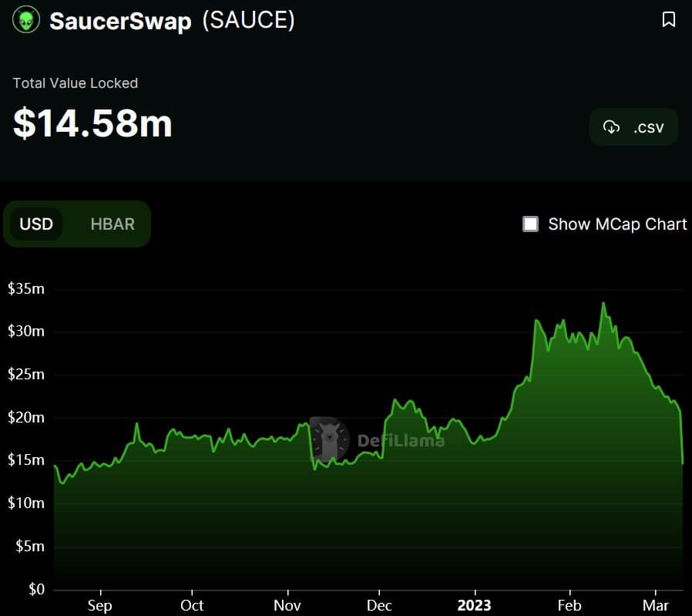
Task: Download data with the .csv button
Action: (633, 127)
